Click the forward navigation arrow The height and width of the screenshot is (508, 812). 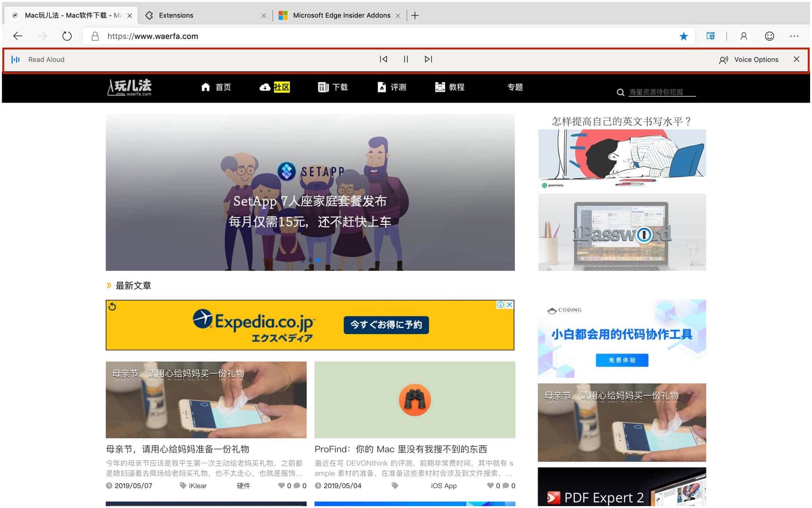[42, 36]
